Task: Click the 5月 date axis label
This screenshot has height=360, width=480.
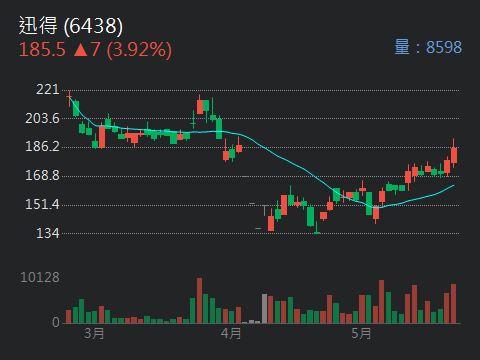Action: (361, 333)
